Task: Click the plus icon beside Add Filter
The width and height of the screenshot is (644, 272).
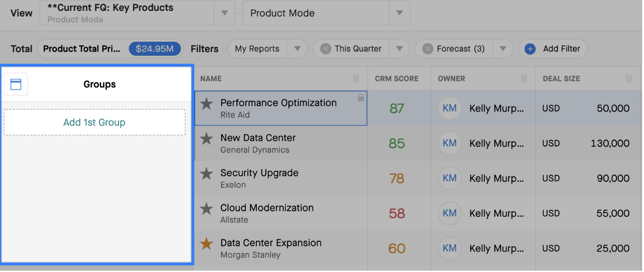Action: 530,49
